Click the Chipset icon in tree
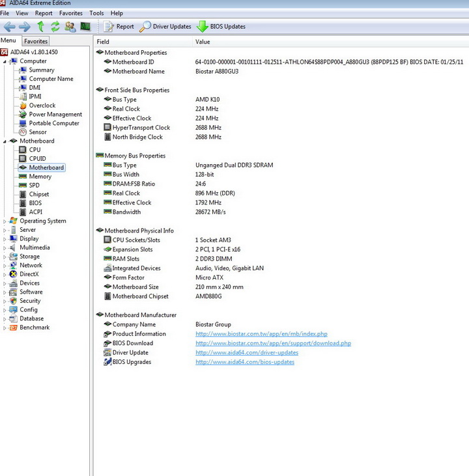The image size is (469, 476). tap(23, 194)
